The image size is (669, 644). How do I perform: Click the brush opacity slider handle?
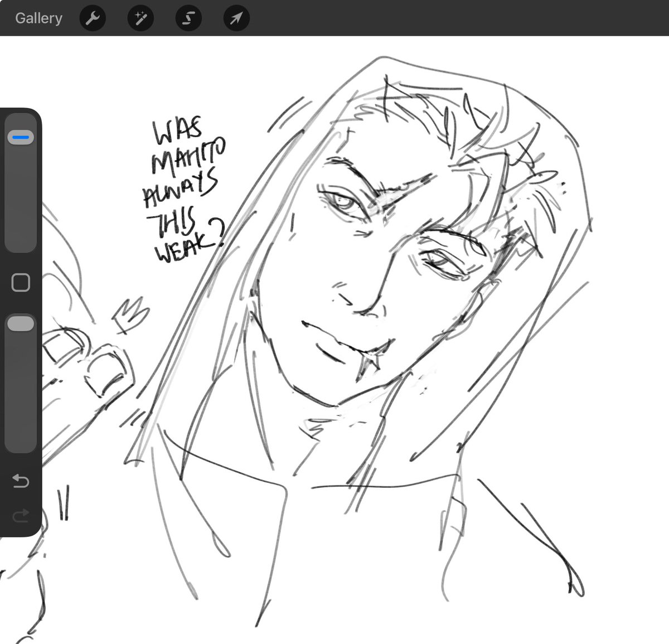21,325
